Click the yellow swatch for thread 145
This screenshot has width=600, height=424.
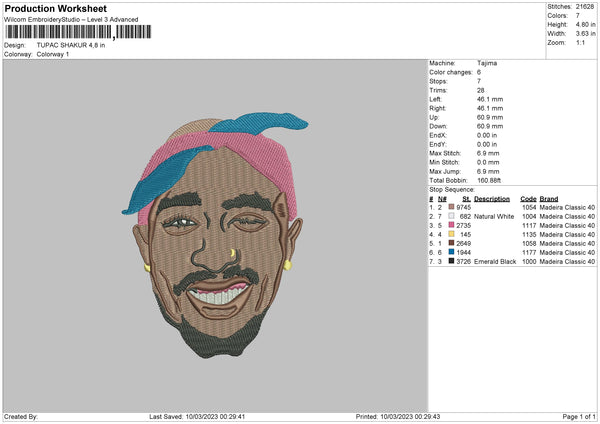(451, 234)
